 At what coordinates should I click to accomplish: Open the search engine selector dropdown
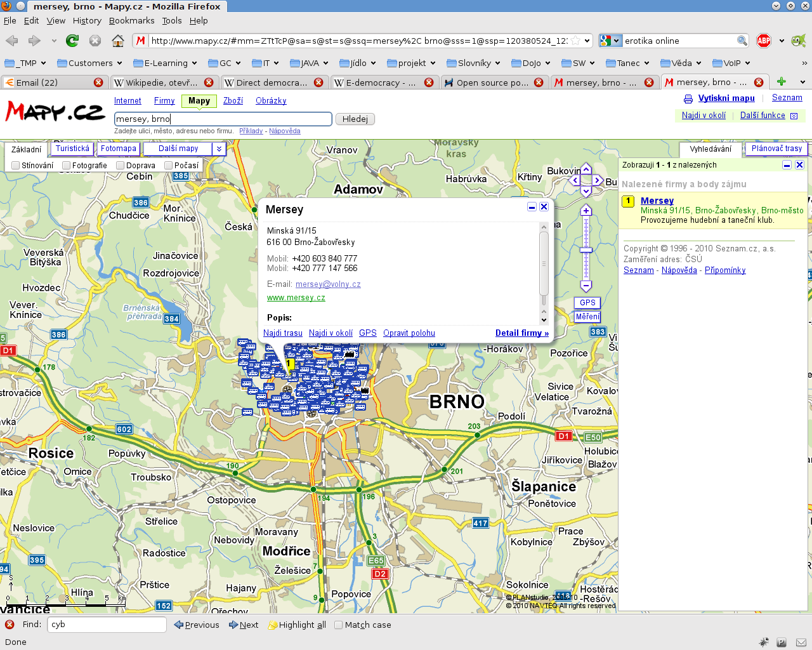[x=610, y=41]
